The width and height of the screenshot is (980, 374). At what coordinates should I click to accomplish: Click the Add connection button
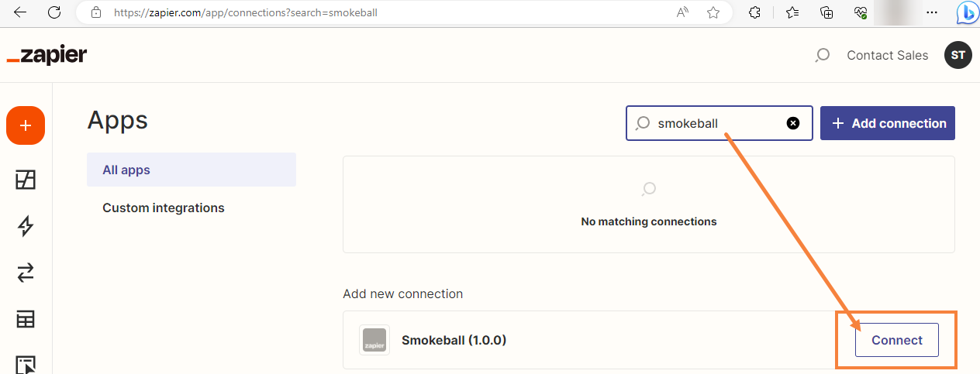coord(888,123)
